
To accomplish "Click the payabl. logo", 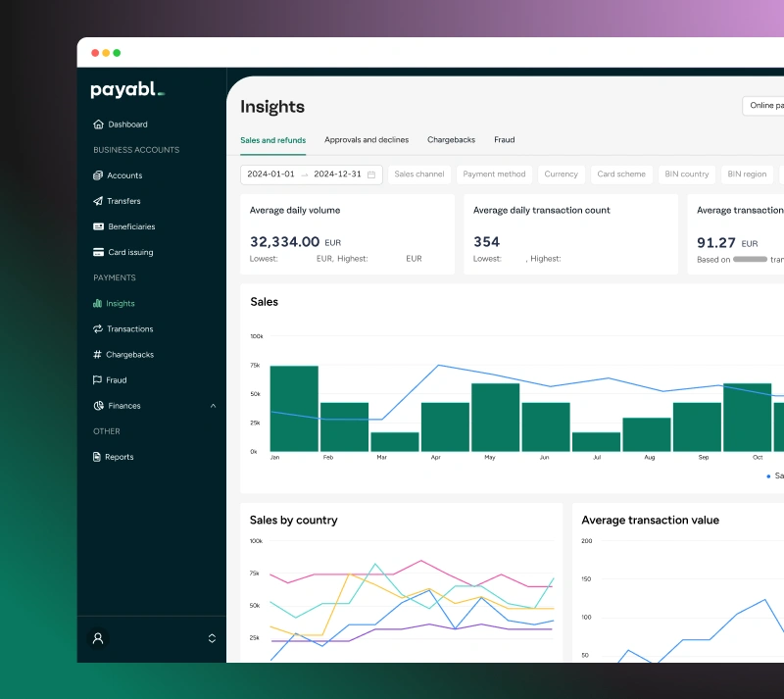I will [127, 90].
